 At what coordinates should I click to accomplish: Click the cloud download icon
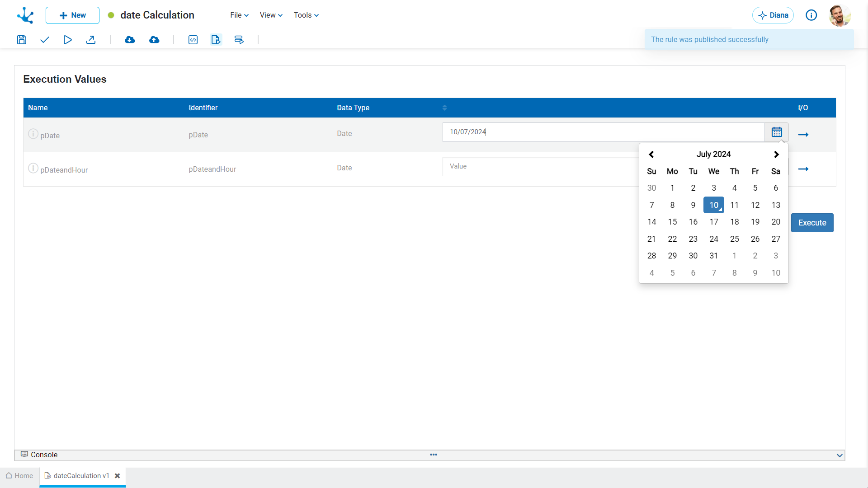[x=130, y=40]
